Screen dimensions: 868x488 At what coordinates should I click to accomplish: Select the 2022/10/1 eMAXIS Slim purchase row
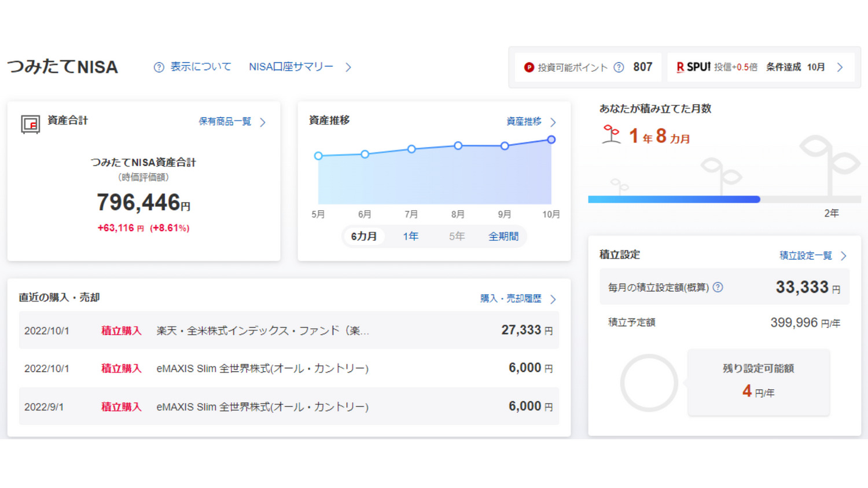pos(289,368)
